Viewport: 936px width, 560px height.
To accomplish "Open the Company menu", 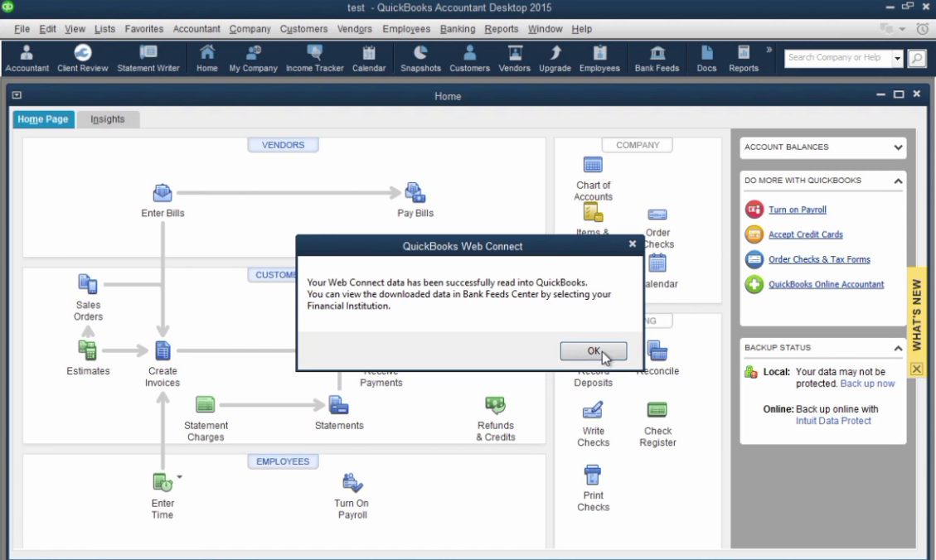I will coord(250,29).
